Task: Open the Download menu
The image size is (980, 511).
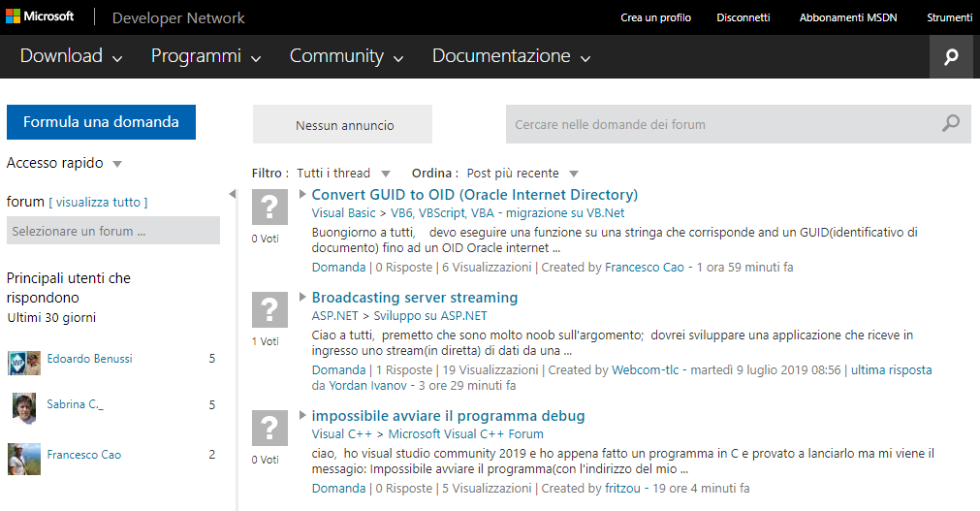Action: pos(71,56)
